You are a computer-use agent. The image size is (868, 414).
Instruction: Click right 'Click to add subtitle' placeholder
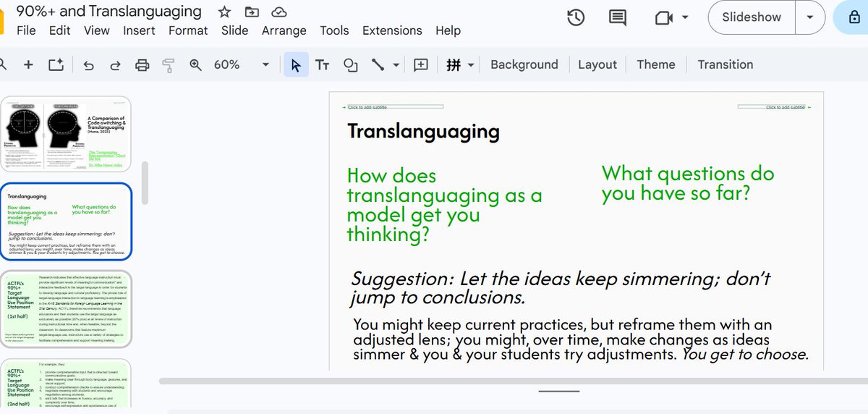[771, 107]
